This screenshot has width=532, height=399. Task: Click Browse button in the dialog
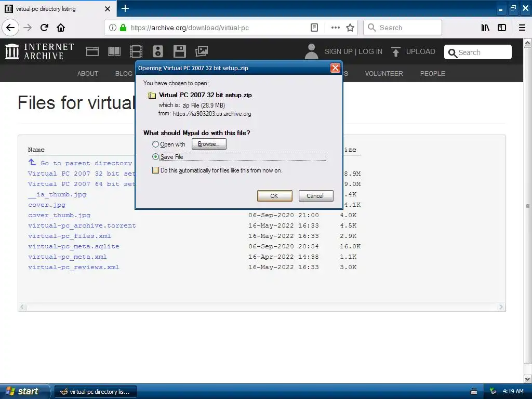pyautogui.click(x=209, y=144)
